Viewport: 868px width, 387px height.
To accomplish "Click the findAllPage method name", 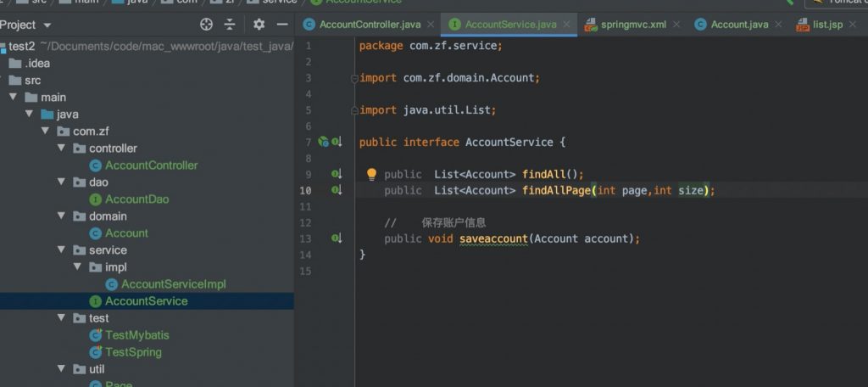I will pyautogui.click(x=556, y=190).
